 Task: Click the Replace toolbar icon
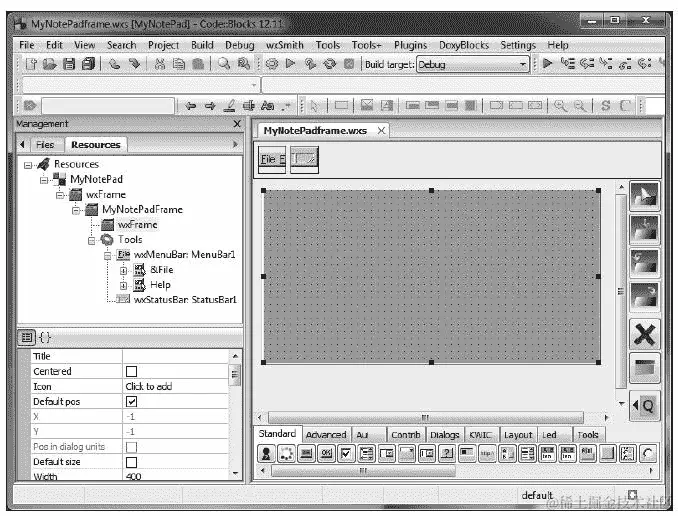[x=244, y=64]
